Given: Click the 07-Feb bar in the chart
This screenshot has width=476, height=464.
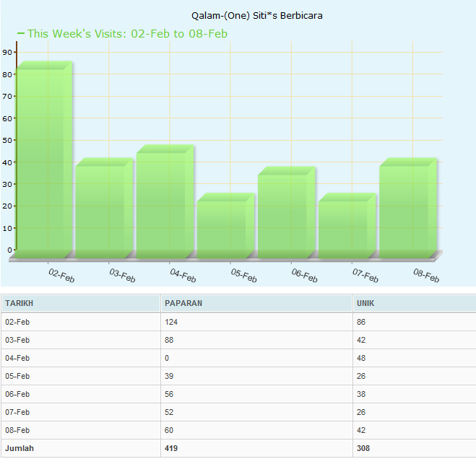Looking at the screenshot, I should [347, 226].
